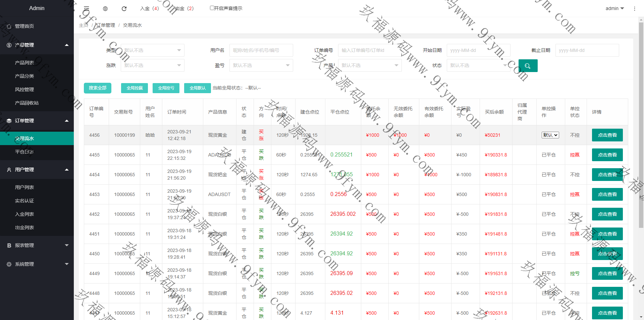Select 平仓日志 in the sidebar
The height and width of the screenshot is (320, 644).
click(24, 152)
